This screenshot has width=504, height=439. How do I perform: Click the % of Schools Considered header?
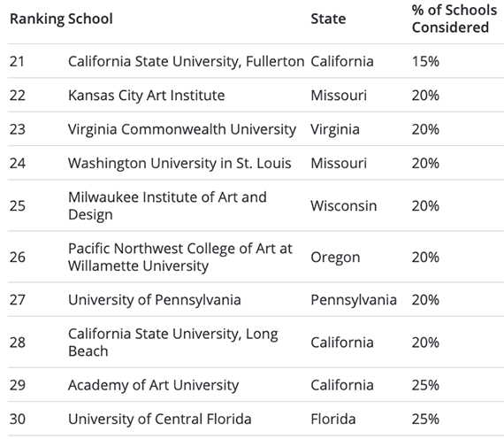(454, 19)
